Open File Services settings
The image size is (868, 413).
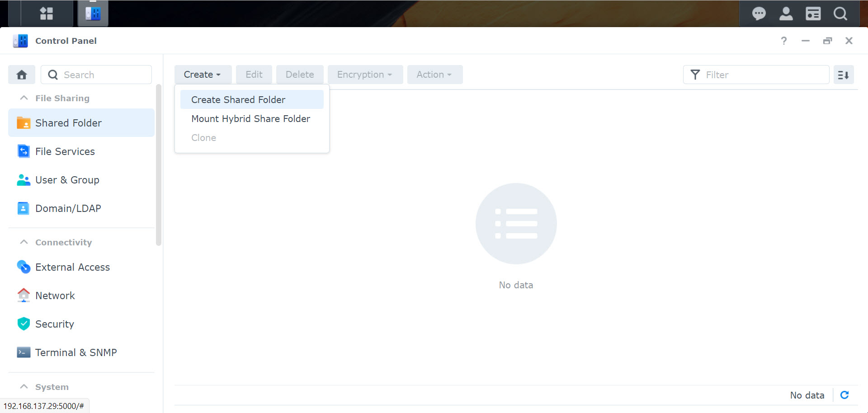pos(65,151)
